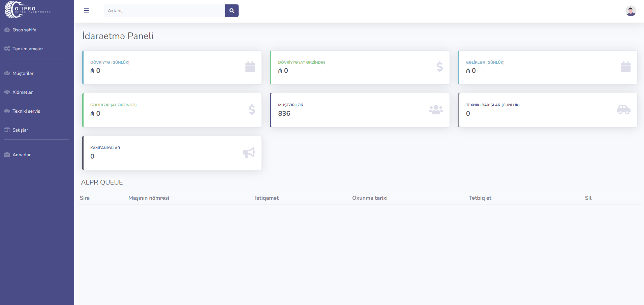Click the magnifier search button
The width and height of the screenshot is (644, 305).
click(x=232, y=11)
